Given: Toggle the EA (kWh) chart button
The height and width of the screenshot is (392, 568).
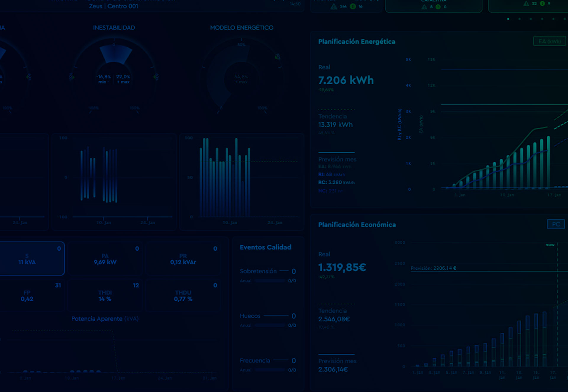Looking at the screenshot, I should (549, 41).
